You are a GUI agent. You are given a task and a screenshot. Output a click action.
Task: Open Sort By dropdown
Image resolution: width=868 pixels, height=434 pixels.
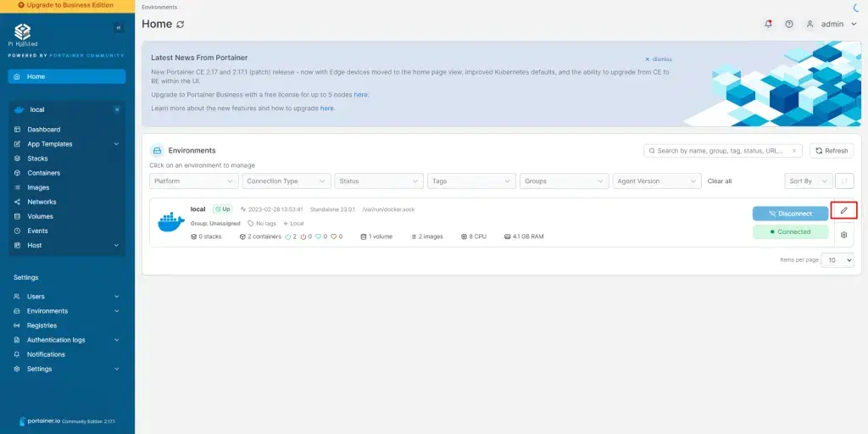point(808,181)
